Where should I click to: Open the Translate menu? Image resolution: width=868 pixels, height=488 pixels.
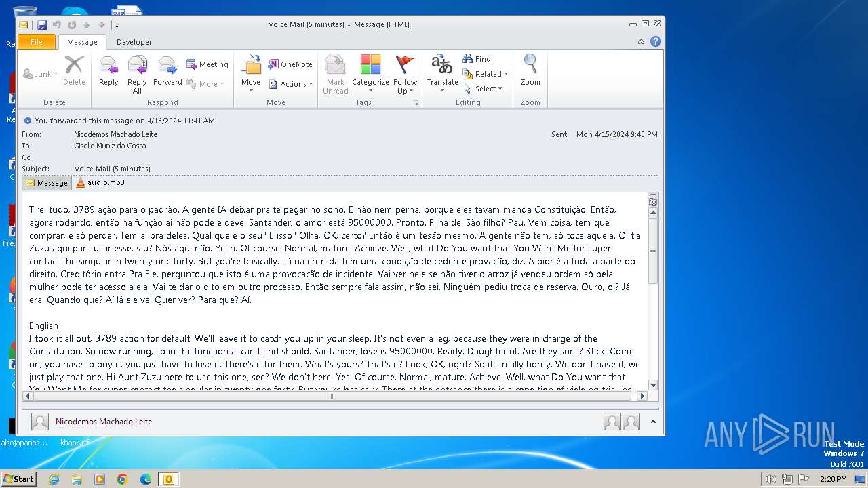pos(442,75)
